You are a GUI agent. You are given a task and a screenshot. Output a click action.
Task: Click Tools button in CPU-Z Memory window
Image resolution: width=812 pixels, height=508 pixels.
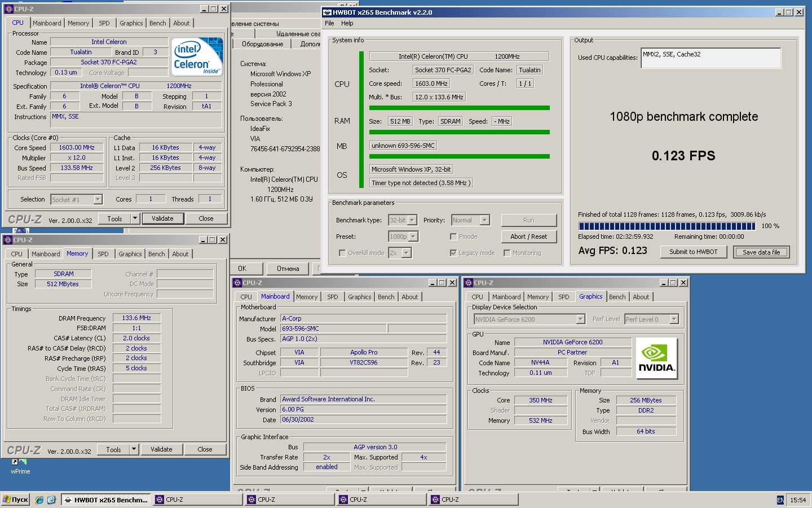pos(113,449)
